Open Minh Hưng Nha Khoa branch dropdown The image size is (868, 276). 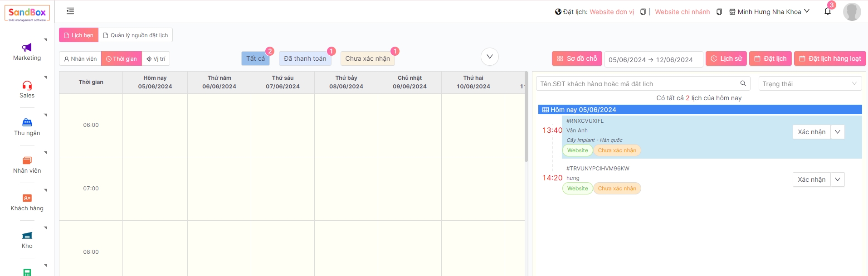click(769, 12)
